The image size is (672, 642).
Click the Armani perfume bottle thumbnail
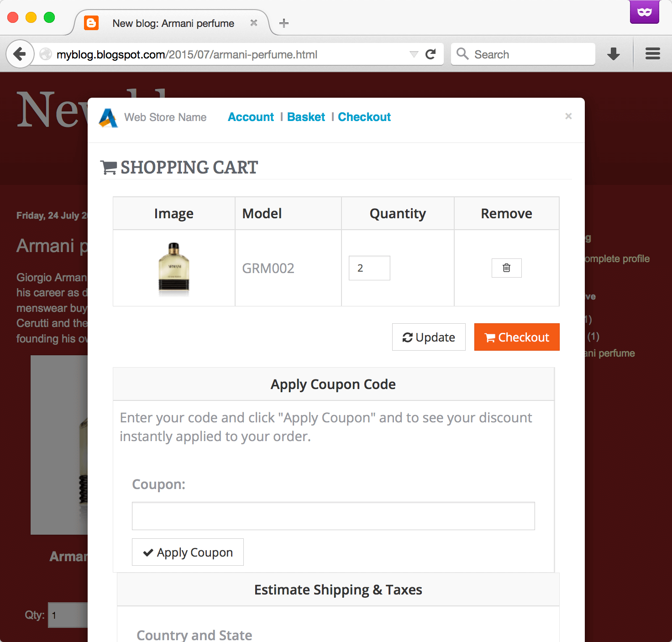pos(174,268)
